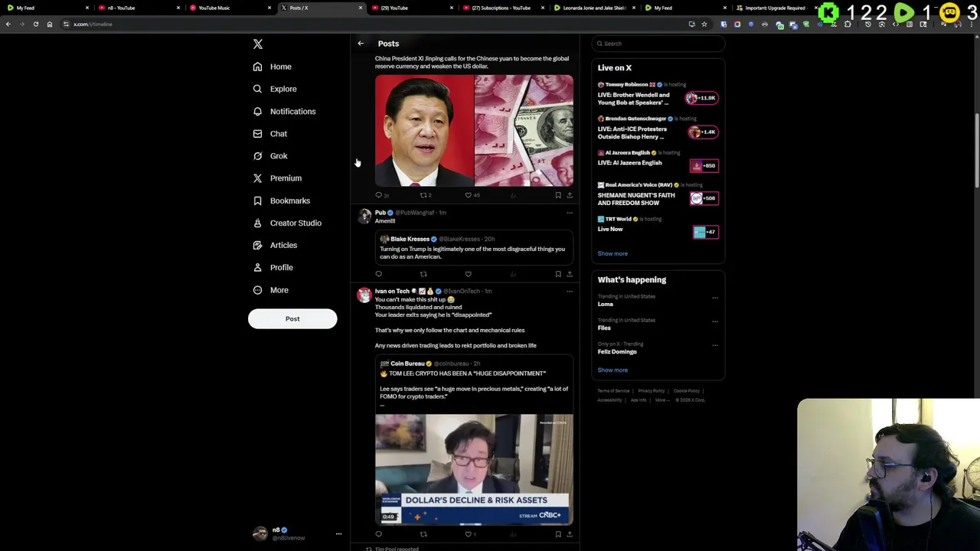This screenshot has width=980, height=551.
Task: Share Pub's Amen post
Action: (x=569, y=274)
